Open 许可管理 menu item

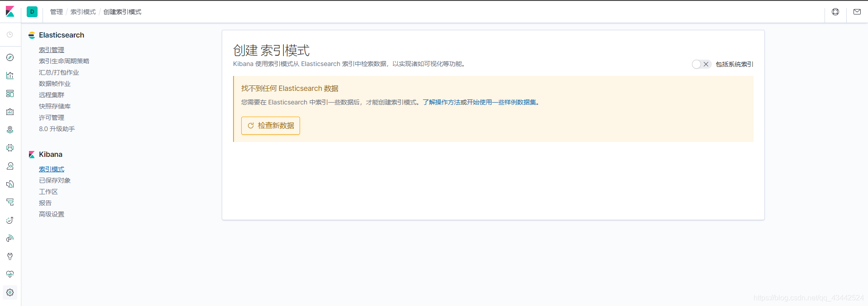(x=52, y=118)
